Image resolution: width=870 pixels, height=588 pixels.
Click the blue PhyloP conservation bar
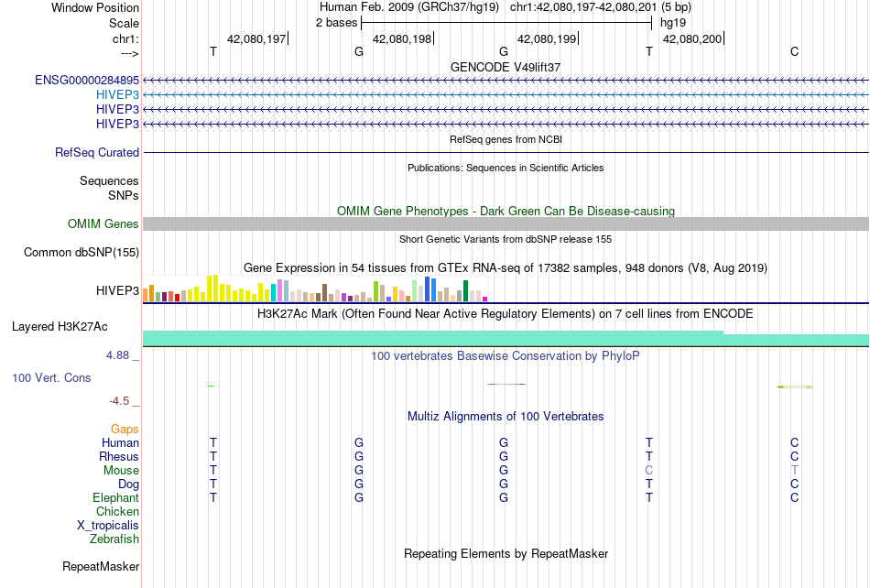506,384
